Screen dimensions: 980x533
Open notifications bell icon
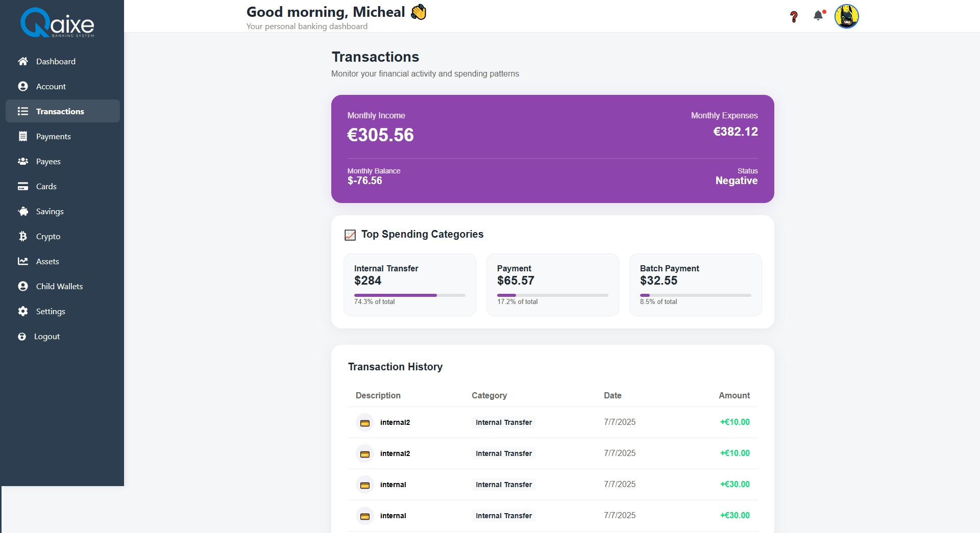819,15
